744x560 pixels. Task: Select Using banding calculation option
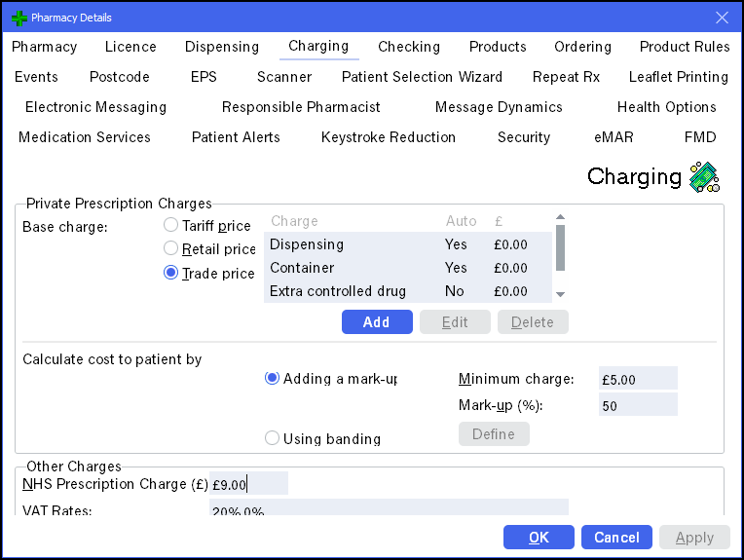coord(273,438)
